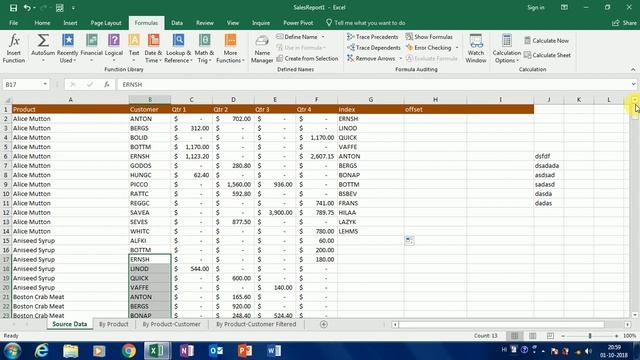Open Internet Explorer from taskbar
The width and height of the screenshot is (640, 360).
pos(41,351)
